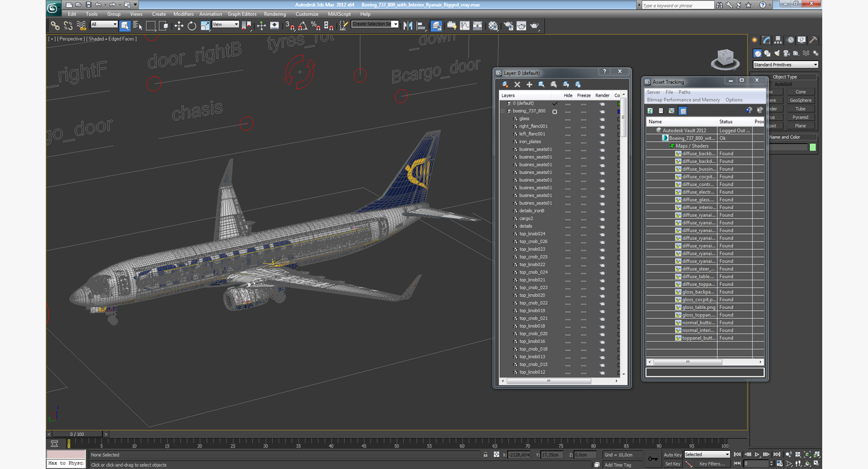
Task: Toggle Freeze for boeing_737_800 layer
Action: pyautogui.click(x=584, y=111)
